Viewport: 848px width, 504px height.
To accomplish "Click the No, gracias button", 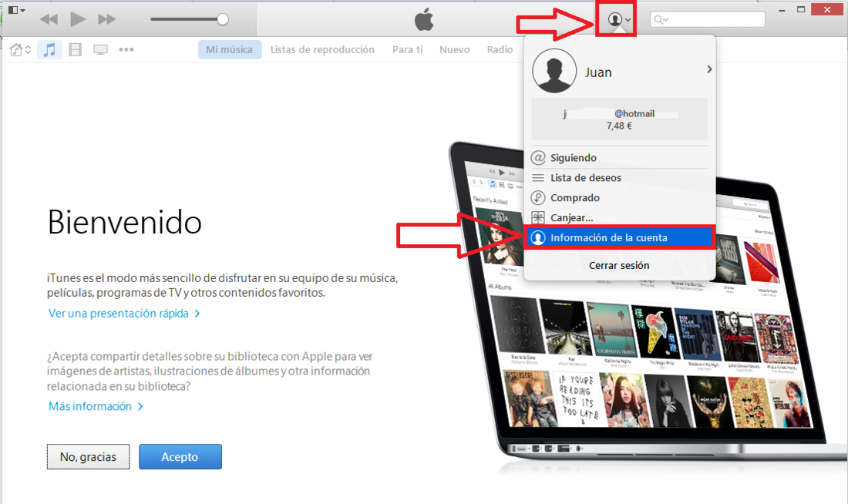I will click(88, 457).
